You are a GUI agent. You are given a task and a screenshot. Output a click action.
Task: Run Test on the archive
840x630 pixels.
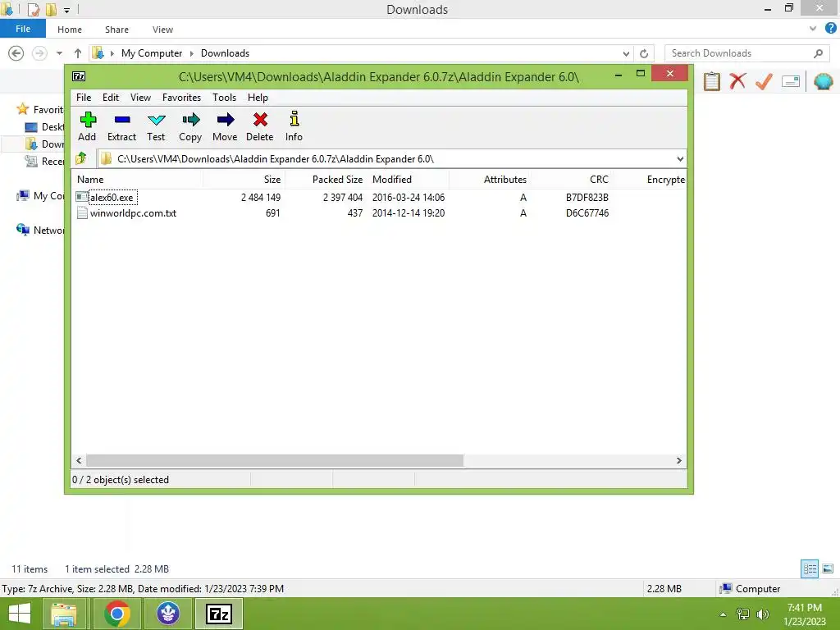pyautogui.click(x=156, y=126)
